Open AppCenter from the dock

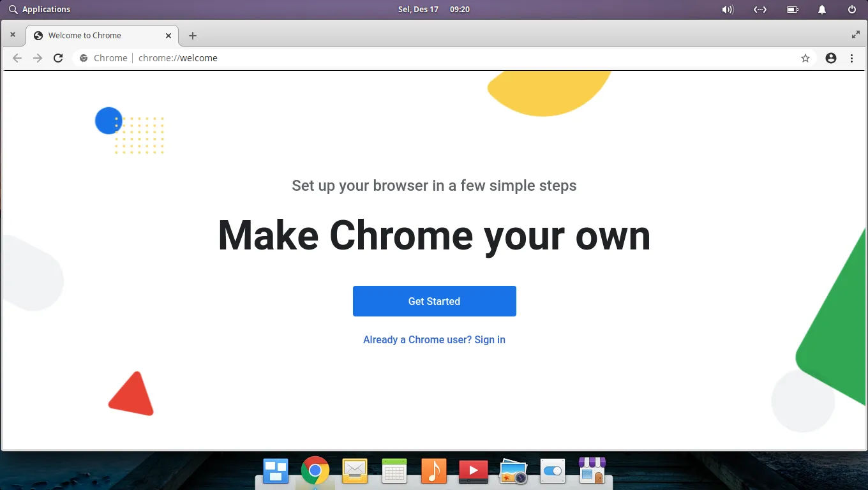[x=592, y=470]
